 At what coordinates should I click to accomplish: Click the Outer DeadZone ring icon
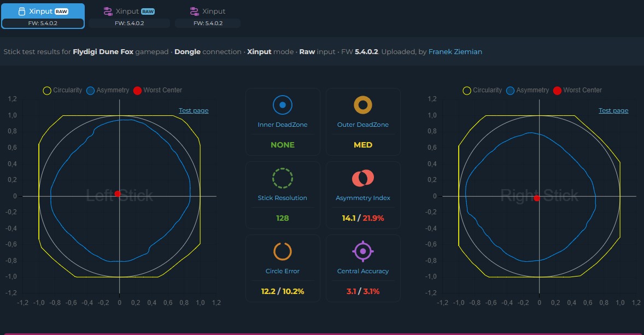pyautogui.click(x=362, y=105)
